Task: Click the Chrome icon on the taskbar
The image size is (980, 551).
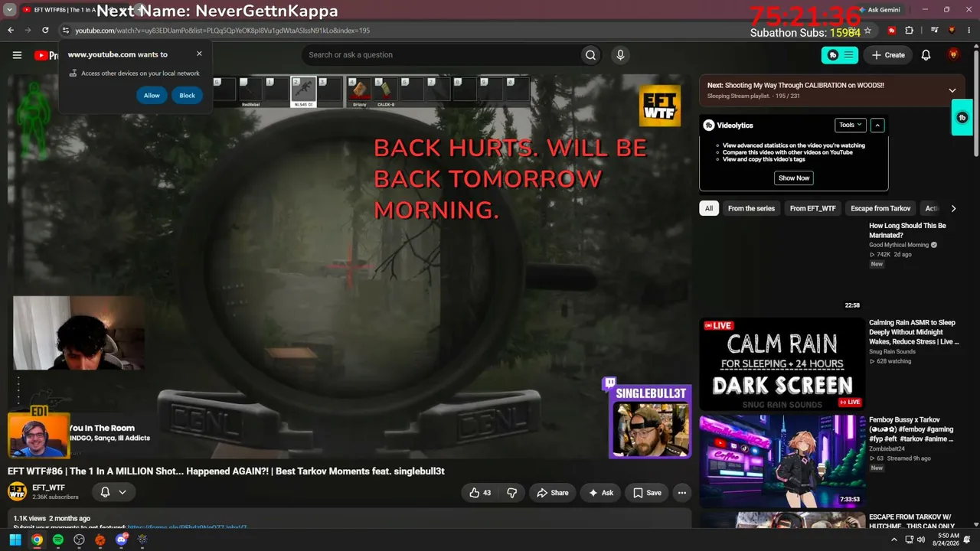Action: point(37,540)
